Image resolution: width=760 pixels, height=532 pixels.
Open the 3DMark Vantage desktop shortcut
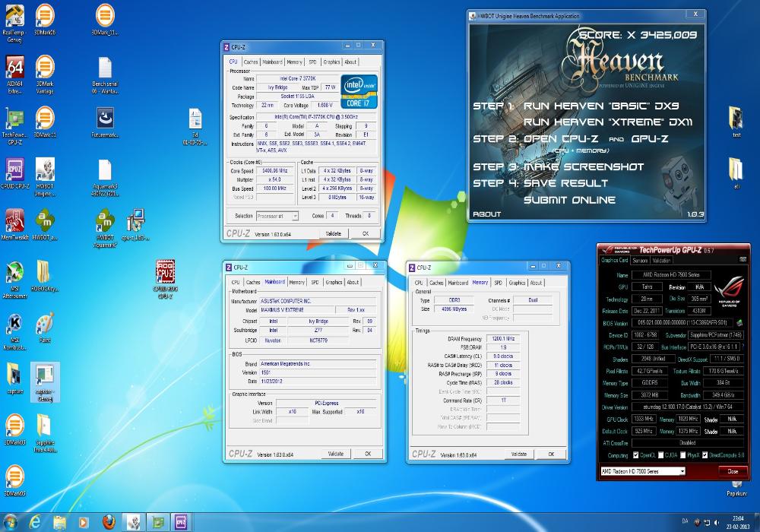45,74
